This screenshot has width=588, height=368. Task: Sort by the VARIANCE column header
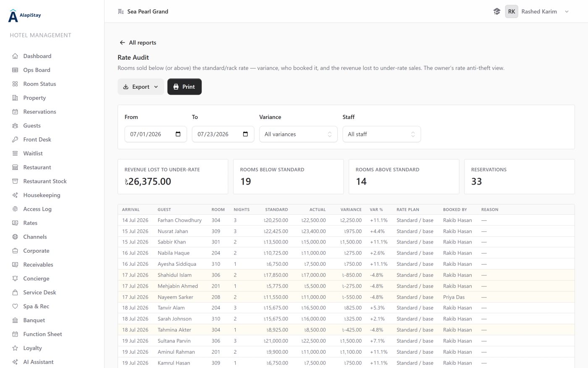point(351,209)
